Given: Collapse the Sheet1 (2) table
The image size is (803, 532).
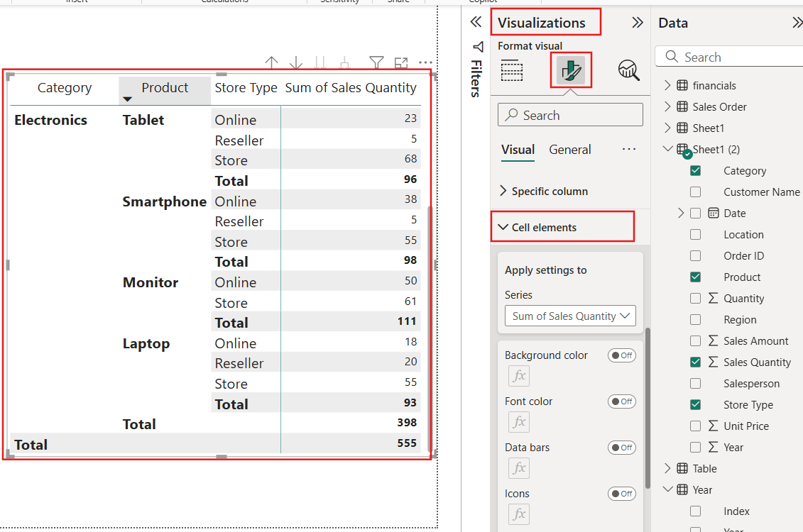Looking at the screenshot, I should pos(667,149).
